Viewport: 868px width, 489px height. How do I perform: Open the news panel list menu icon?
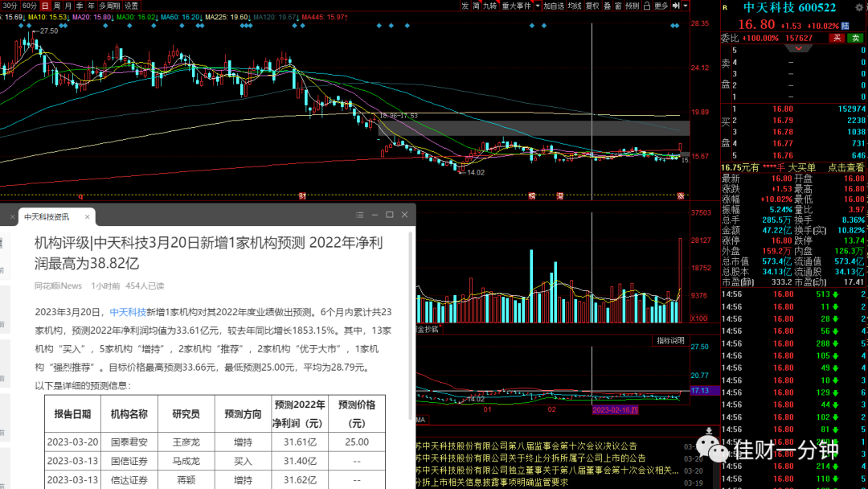coord(360,215)
